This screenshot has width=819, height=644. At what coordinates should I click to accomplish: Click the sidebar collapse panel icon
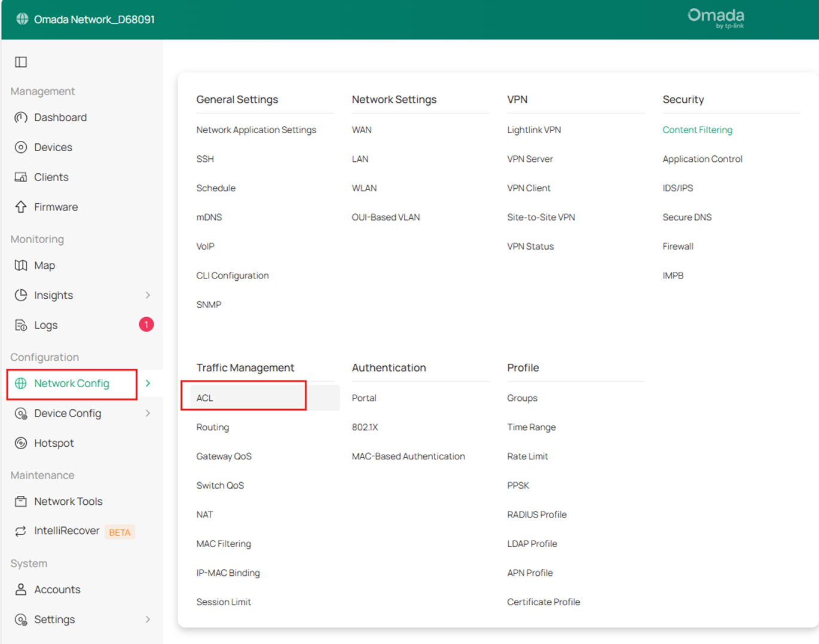(21, 62)
